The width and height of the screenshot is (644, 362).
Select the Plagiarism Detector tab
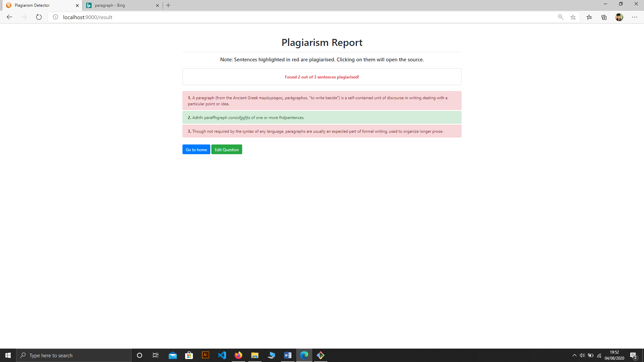(x=42, y=5)
